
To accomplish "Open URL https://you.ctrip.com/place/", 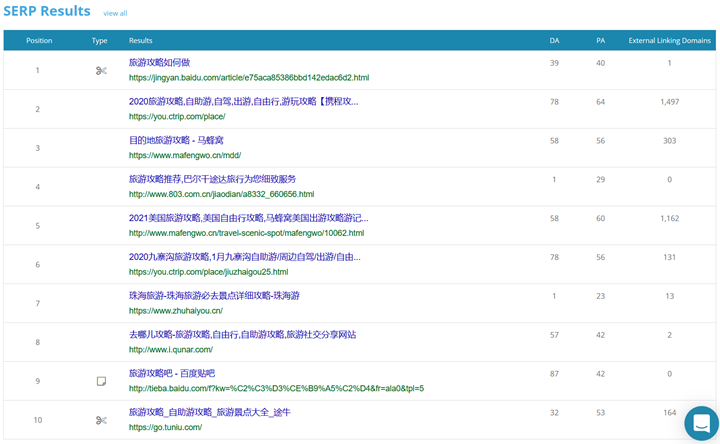I will pyautogui.click(x=177, y=117).
